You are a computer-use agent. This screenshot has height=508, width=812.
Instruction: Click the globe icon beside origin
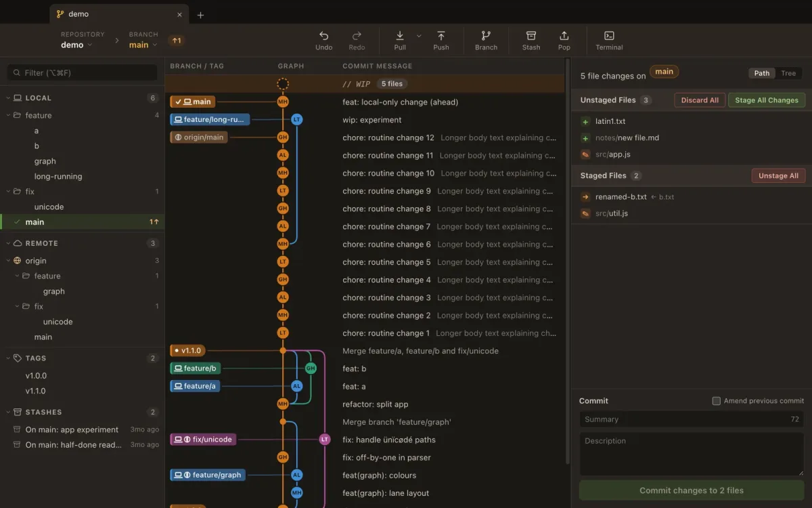click(x=18, y=261)
